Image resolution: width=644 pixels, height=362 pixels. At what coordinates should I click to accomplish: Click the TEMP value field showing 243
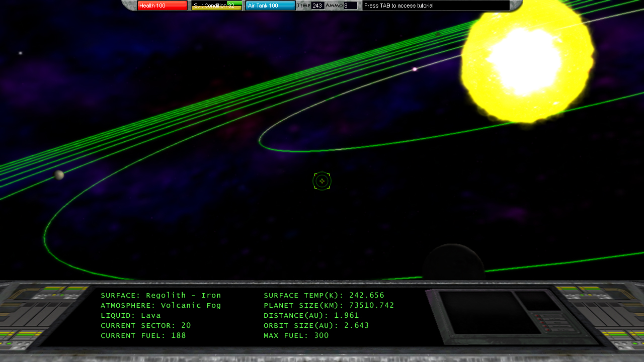(317, 6)
